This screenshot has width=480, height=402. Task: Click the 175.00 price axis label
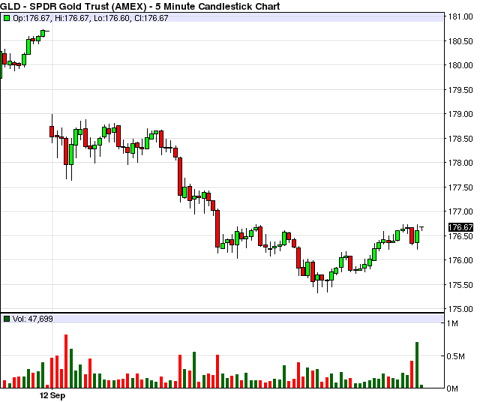click(x=460, y=309)
